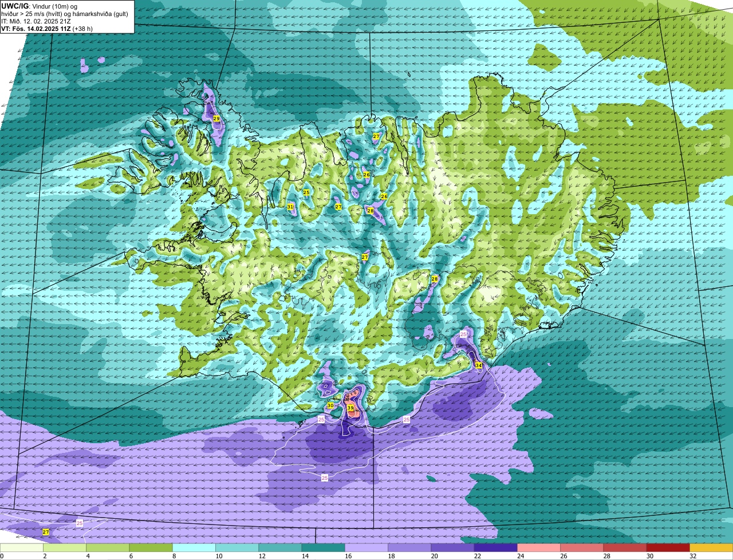Viewport: 733px width, 560px height.
Task: Select the orange above-32 m/s legend swatch
Action: 711,548
